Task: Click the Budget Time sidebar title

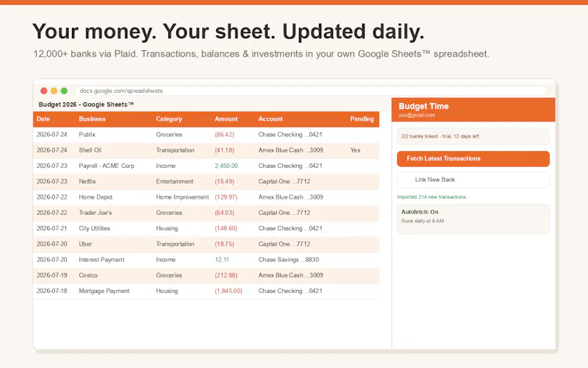Action: tap(423, 106)
